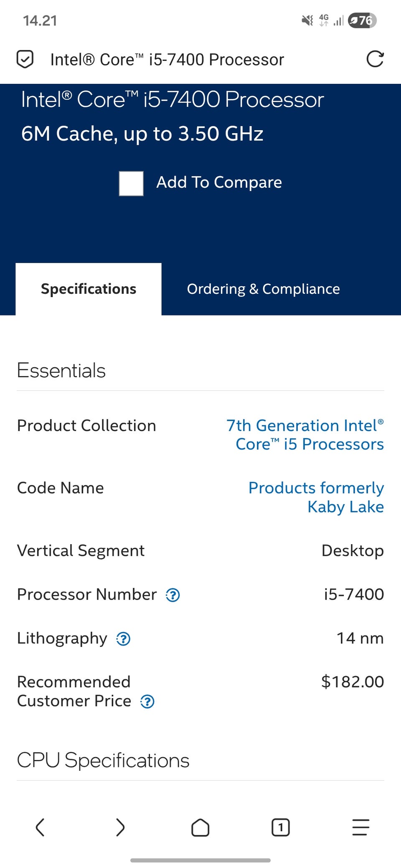Tap the address bar page title
Screen dimensions: 401x868
pos(167,60)
